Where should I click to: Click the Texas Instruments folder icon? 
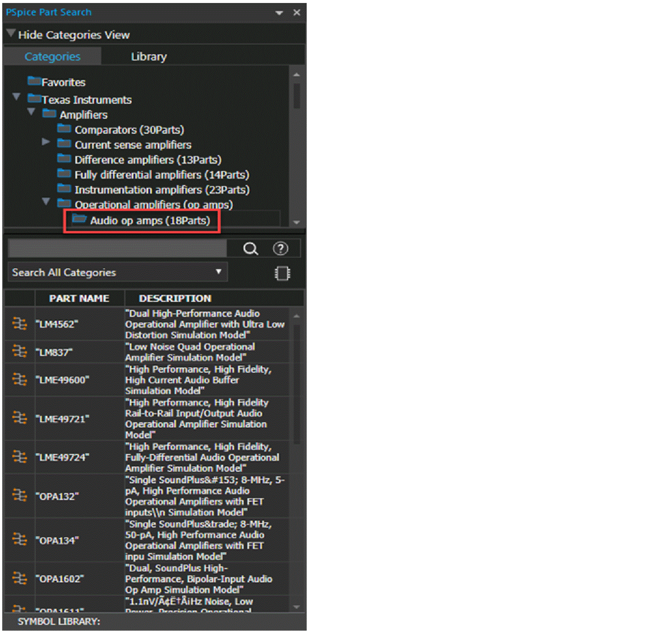click(34, 99)
